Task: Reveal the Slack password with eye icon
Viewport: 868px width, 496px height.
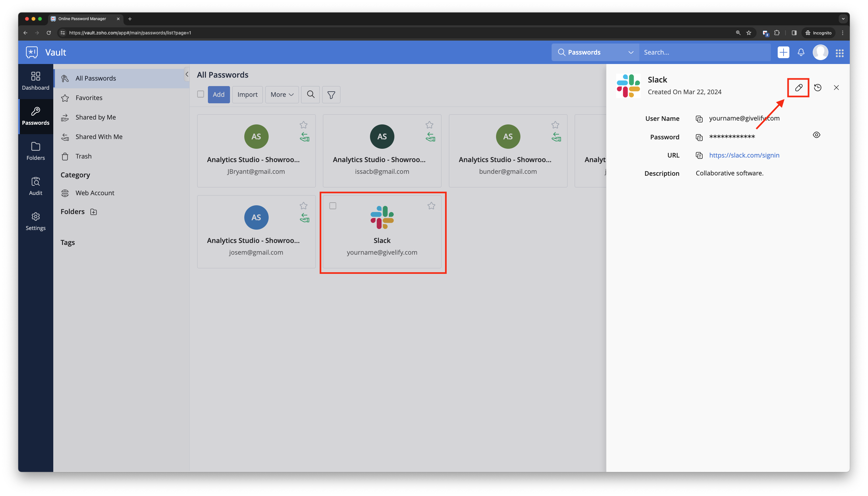Action: click(816, 135)
